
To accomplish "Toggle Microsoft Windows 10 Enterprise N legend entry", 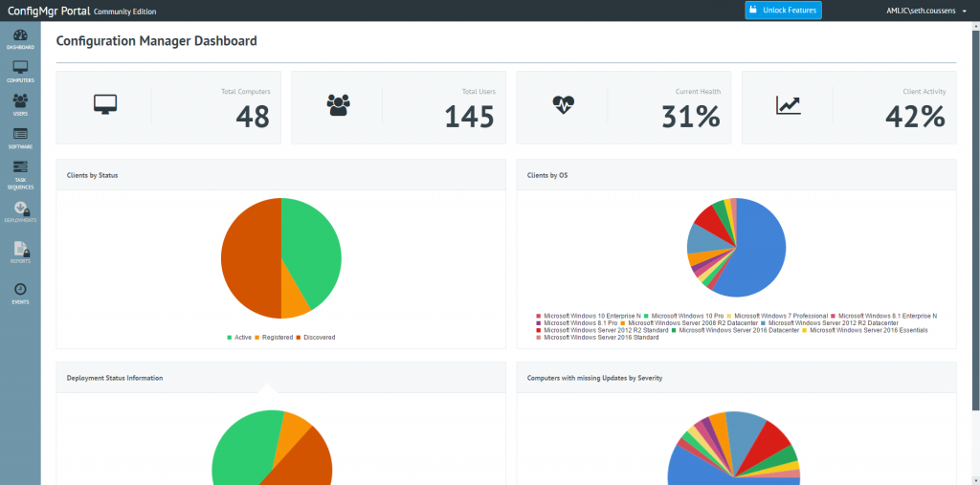I will [x=589, y=317].
